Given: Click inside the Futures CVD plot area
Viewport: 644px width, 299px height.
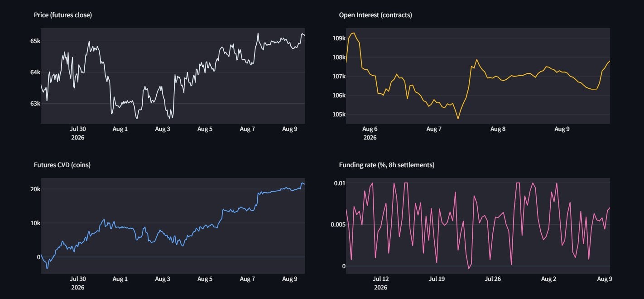Looking at the screenshot, I should pos(173,226).
